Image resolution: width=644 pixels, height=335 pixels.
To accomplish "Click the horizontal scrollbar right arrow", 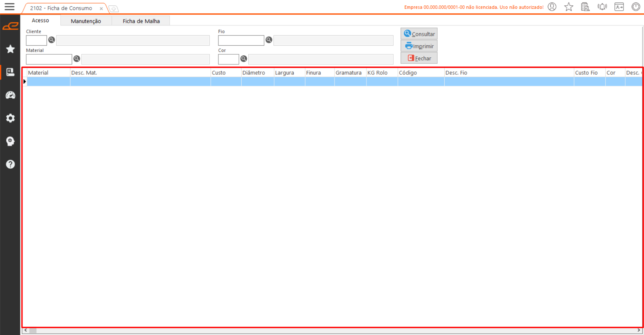I will tap(639, 331).
